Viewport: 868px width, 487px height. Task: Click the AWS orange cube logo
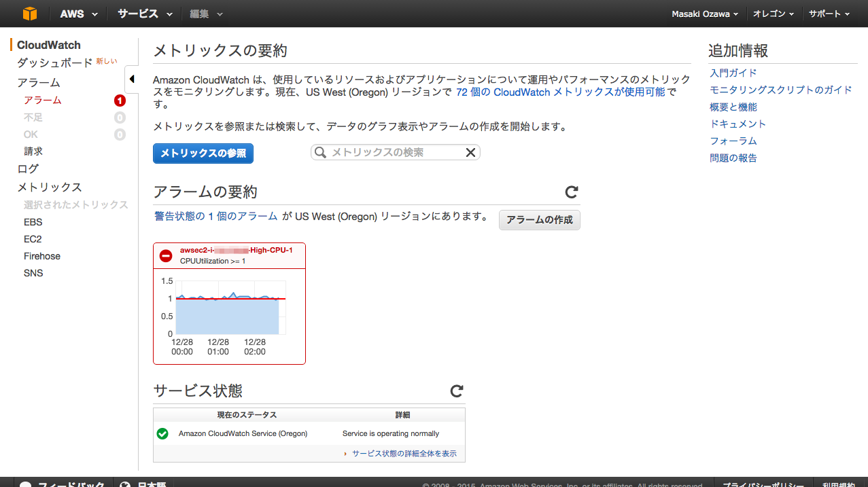30,14
